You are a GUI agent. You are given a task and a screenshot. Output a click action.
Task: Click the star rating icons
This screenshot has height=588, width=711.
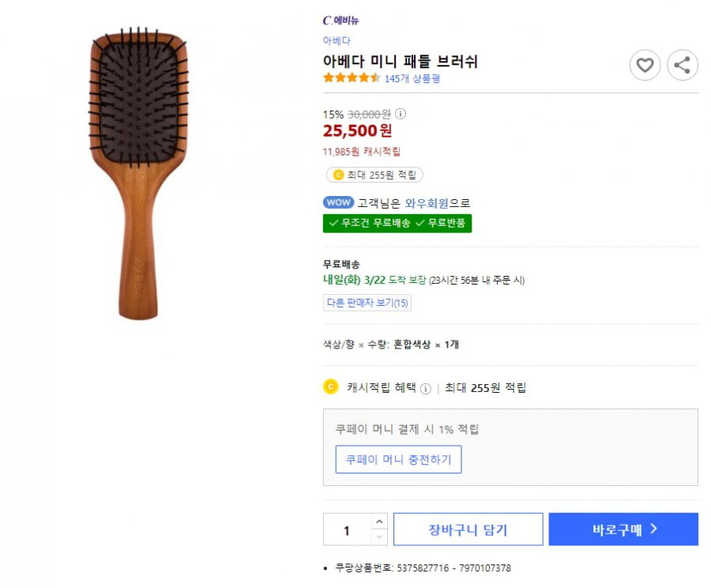tap(352, 78)
